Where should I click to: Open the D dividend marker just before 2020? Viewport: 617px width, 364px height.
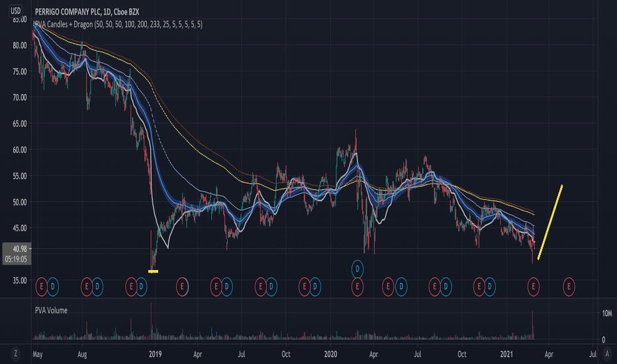tap(315, 287)
